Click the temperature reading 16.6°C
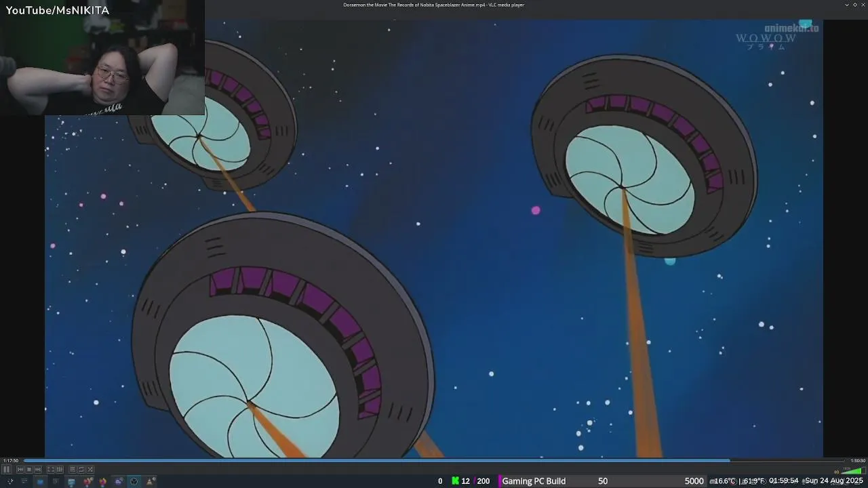This screenshot has width=868, height=488. click(x=725, y=481)
